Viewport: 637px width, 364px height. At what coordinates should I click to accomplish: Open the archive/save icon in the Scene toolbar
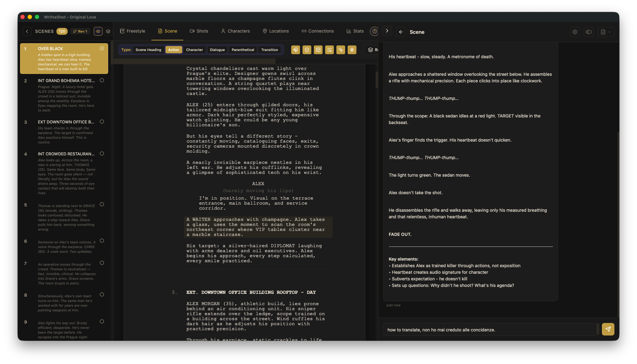pyautogui.click(x=318, y=50)
